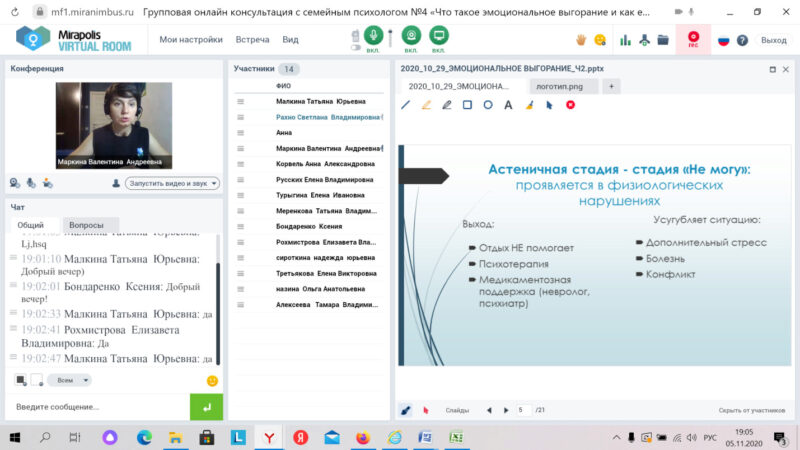Click the network connection icon
Viewport: 800px width, 450px height.
pos(644,40)
